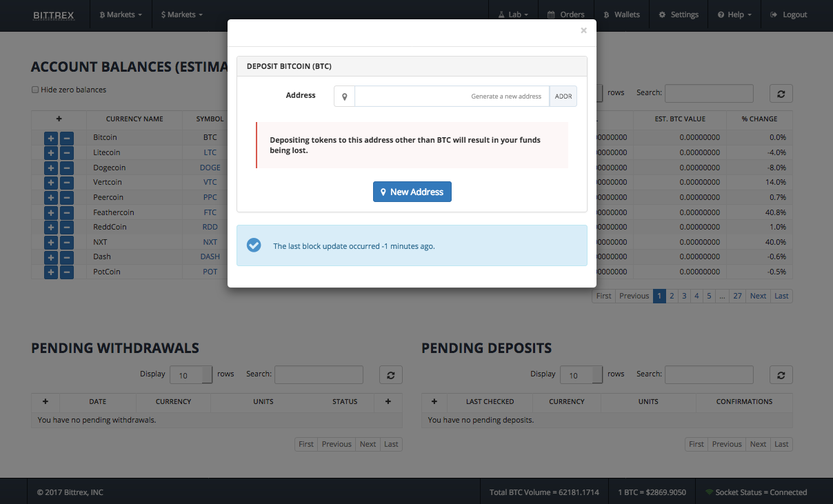Click the minus icon in Dash row
Image resolution: width=833 pixels, height=504 pixels.
point(67,257)
